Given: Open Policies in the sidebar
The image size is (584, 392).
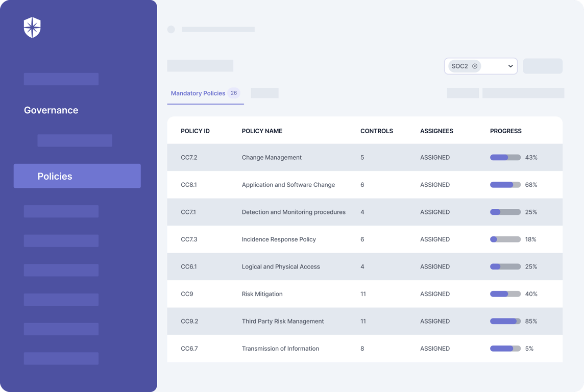Looking at the screenshot, I should tap(77, 176).
